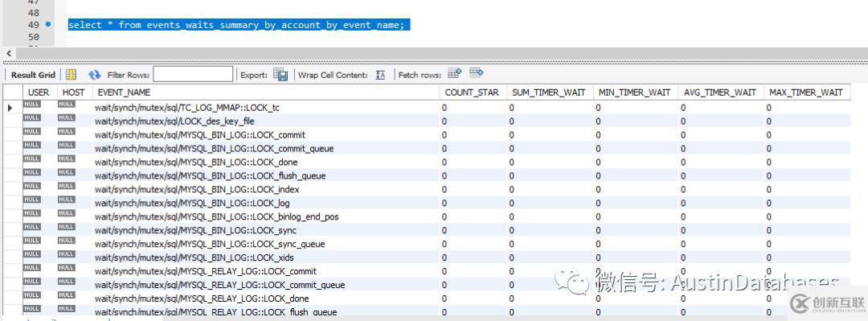Click breakpoint dot on line 49
Image resolution: width=868 pixels, height=321 pixels.
(x=49, y=24)
